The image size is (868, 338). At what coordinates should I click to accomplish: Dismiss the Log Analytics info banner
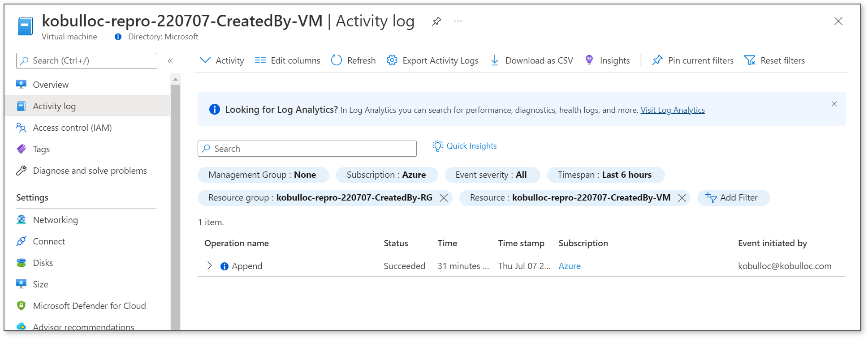[x=834, y=104]
